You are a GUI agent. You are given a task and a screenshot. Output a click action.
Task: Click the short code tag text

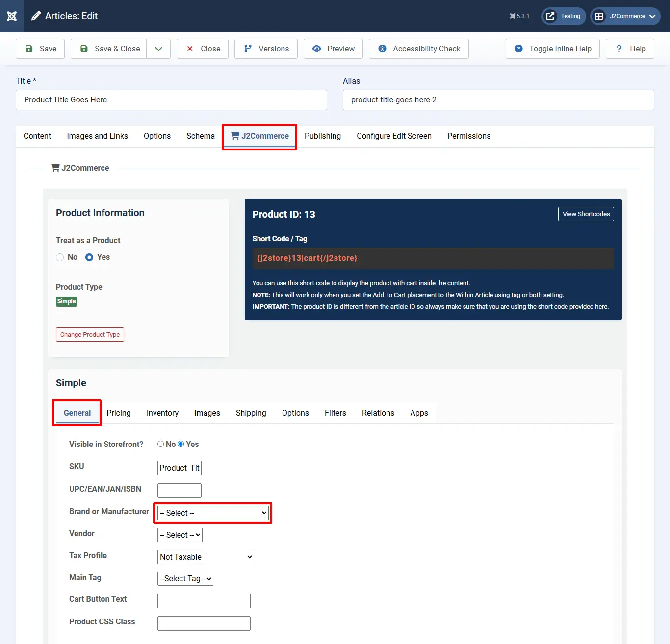[x=307, y=258]
